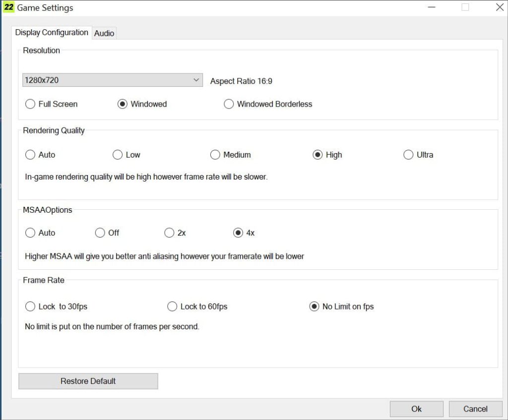508x420 pixels.
Task: Select 4x MSAA option
Action: point(238,233)
